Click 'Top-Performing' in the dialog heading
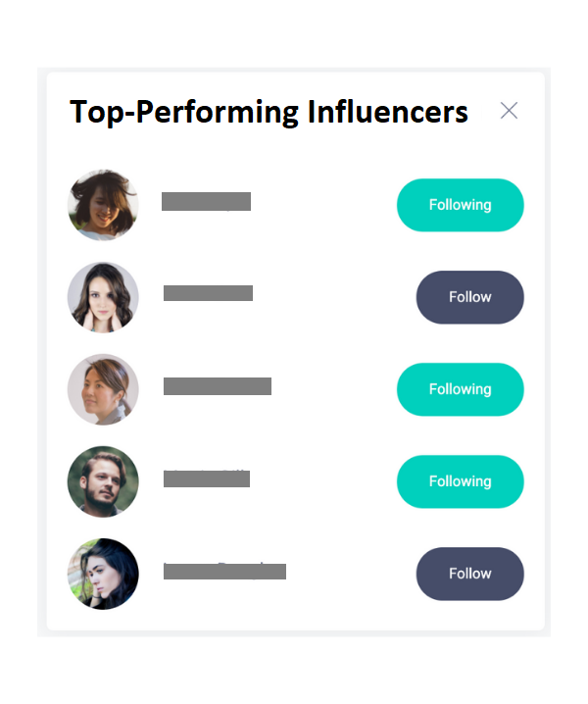Screen dimensions: 588x704 pos(184,112)
